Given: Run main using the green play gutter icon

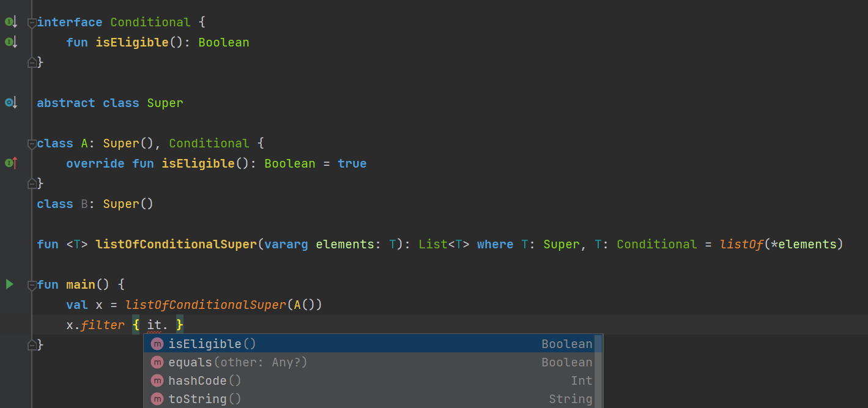Looking at the screenshot, I should tap(9, 284).
